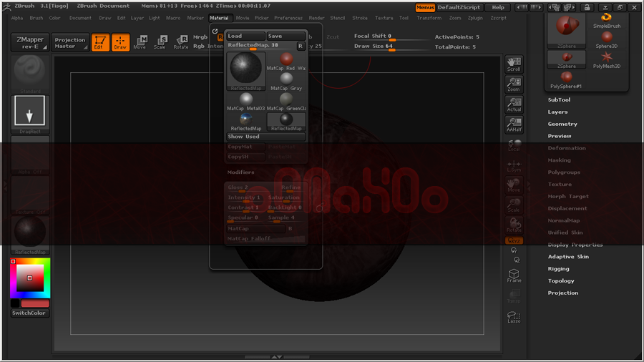This screenshot has width=644, height=362.
Task: Toggle the Menus button
Action: coord(425,7)
